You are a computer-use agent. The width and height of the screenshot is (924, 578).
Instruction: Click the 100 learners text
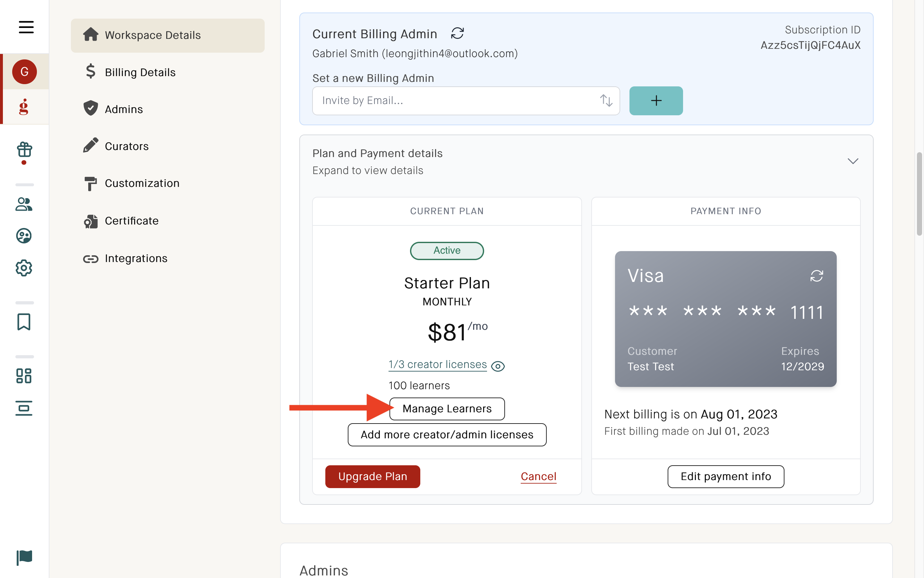tap(419, 385)
